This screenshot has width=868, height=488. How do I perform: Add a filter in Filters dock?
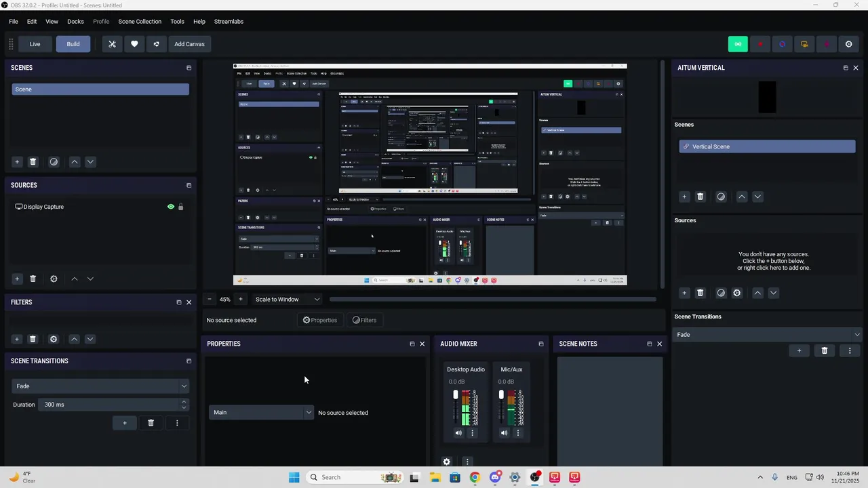click(17, 339)
